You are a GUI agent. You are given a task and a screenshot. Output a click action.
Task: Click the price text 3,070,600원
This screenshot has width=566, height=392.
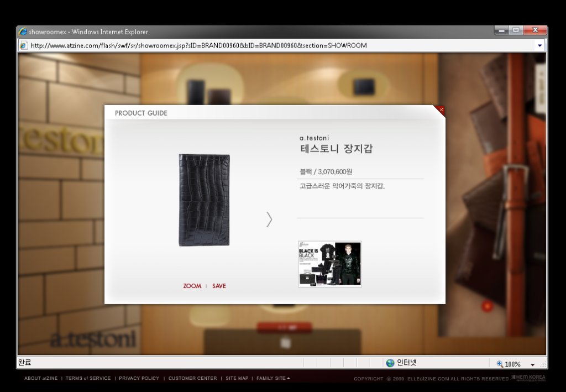coord(335,172)
